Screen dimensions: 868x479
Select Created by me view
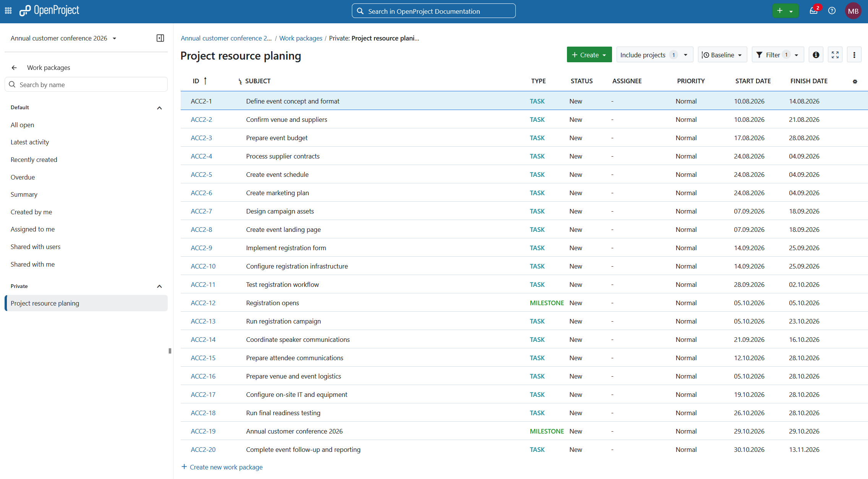[x=31, y=212]
